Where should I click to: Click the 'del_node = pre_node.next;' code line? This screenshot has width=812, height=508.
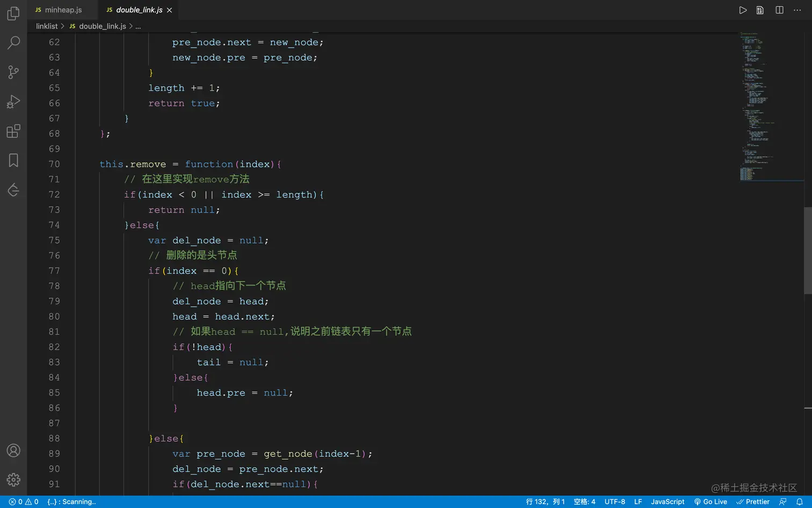(248, 469)
